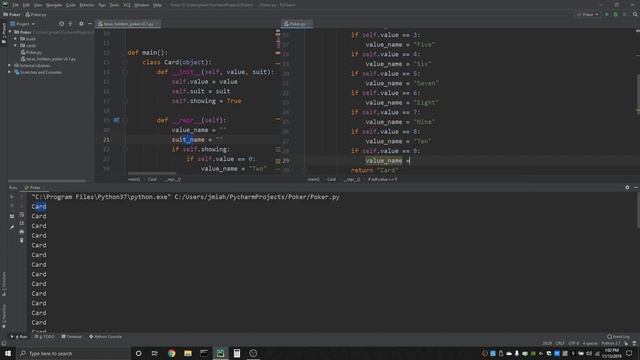Viewport: 640px width, 360px height.
Task: Open the Refactor menu
Action: 87,5
